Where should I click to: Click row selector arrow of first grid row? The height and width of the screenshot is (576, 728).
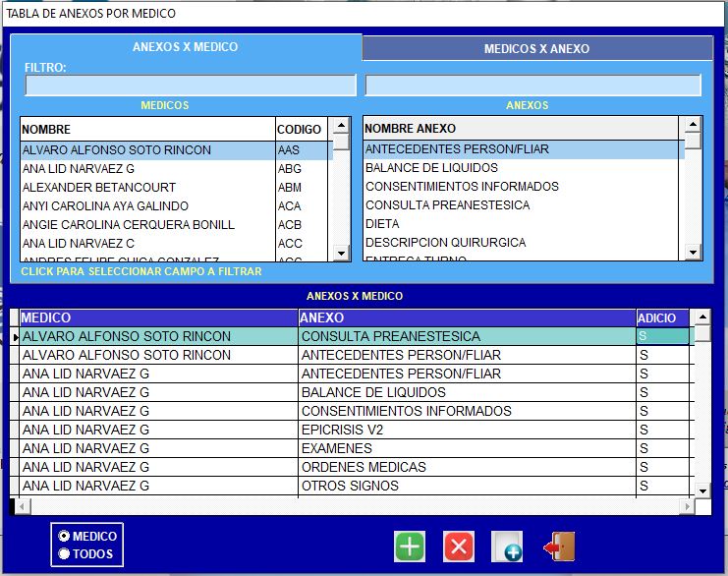(x=15, y=337)
